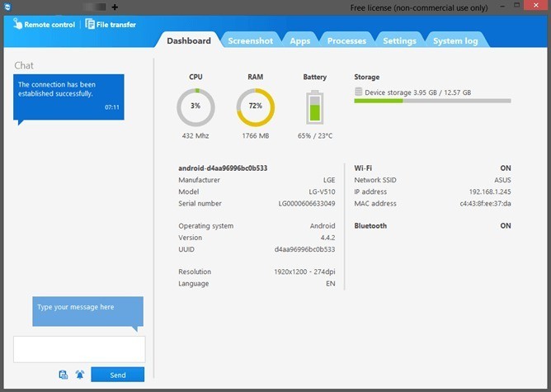The image size is (551, 392).
Task: Click the plus icon to add connection tab
Action: (115, 7)
